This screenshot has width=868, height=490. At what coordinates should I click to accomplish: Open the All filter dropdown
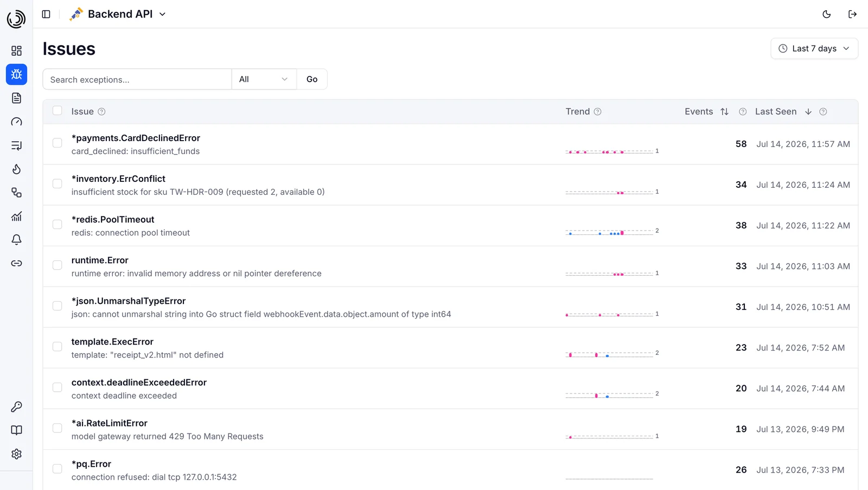pyautogui.click(x=264, y=79)
